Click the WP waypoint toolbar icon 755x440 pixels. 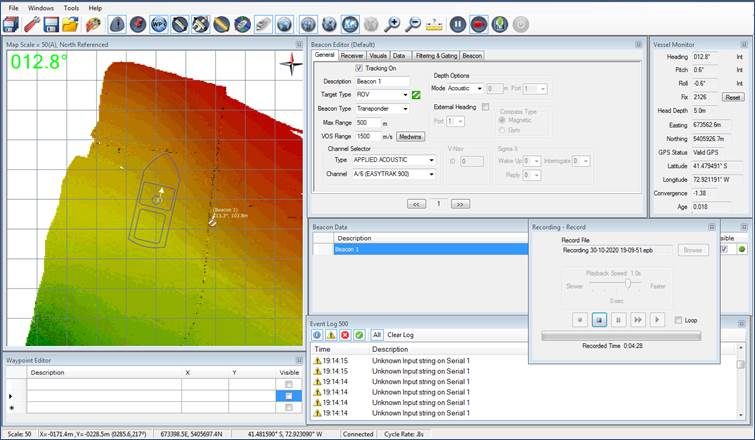(x=159, y=23)
